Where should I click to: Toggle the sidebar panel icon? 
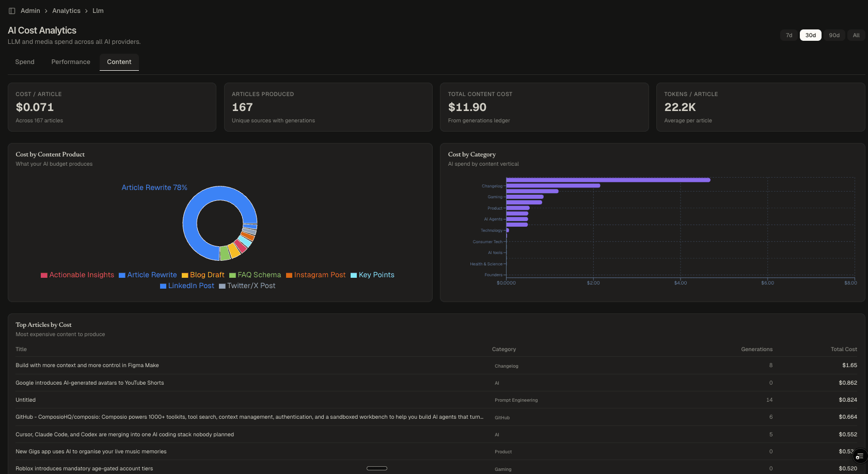tap(12, 11)
